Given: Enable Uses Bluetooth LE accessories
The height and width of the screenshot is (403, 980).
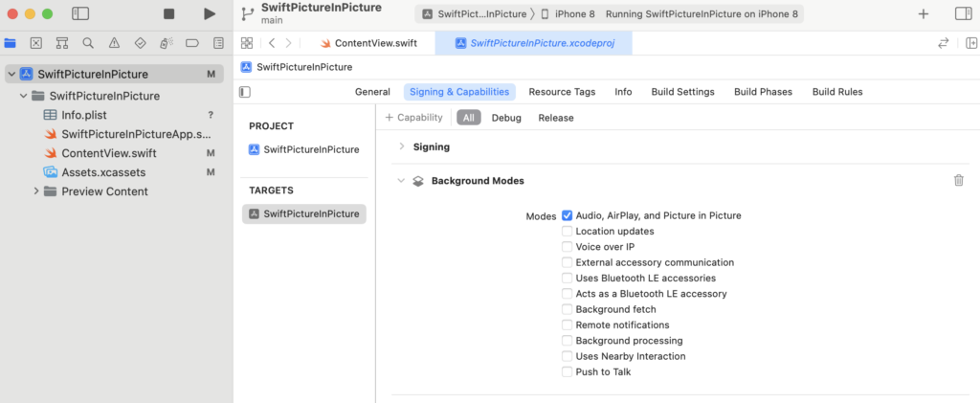Looking at the screenshot, I should [x=567, y=278].
